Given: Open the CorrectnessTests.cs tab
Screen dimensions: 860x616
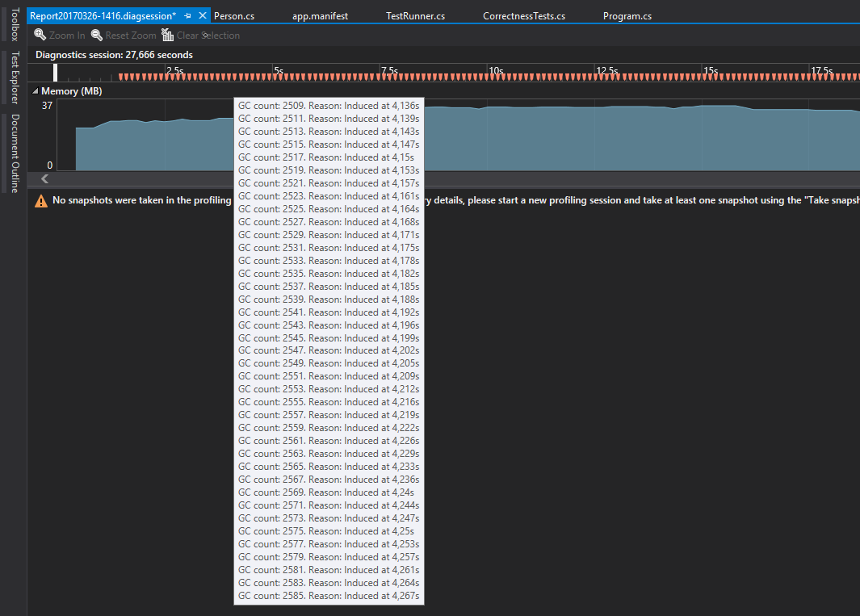Looking at the screenshot, I should (524, 16).
